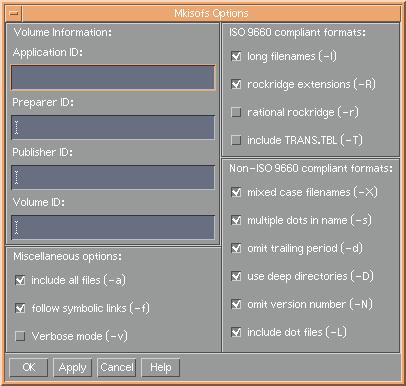
Task: Select the Publisher ID text field
Action: coord(113,177)
